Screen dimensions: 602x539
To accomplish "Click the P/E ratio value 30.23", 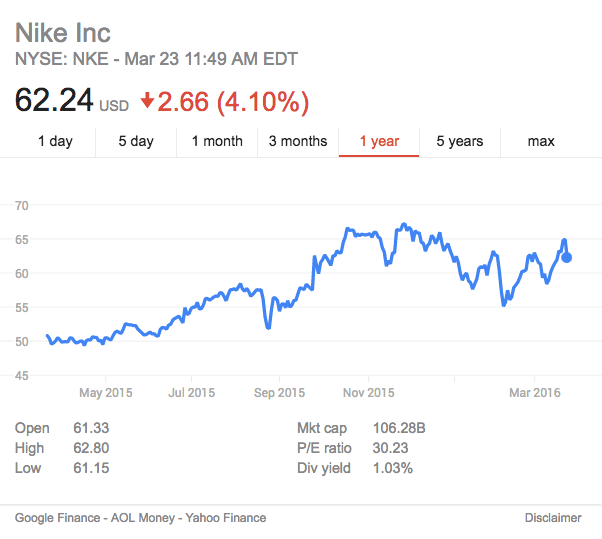I will (392, 448).
